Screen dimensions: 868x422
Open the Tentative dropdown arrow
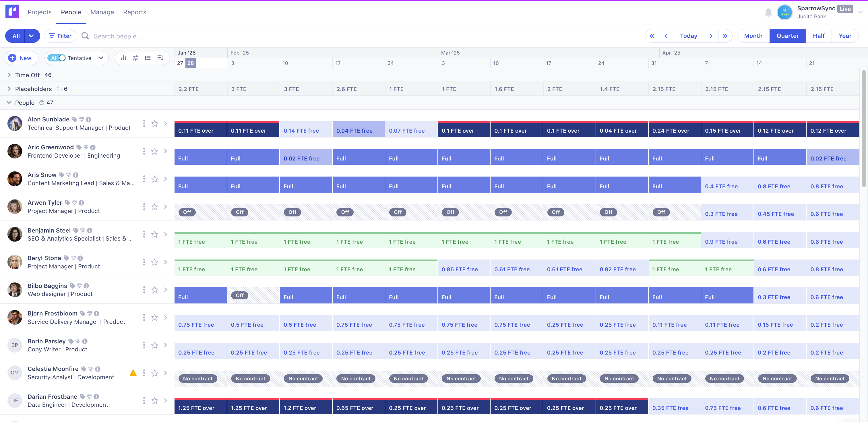click(101, 58)
